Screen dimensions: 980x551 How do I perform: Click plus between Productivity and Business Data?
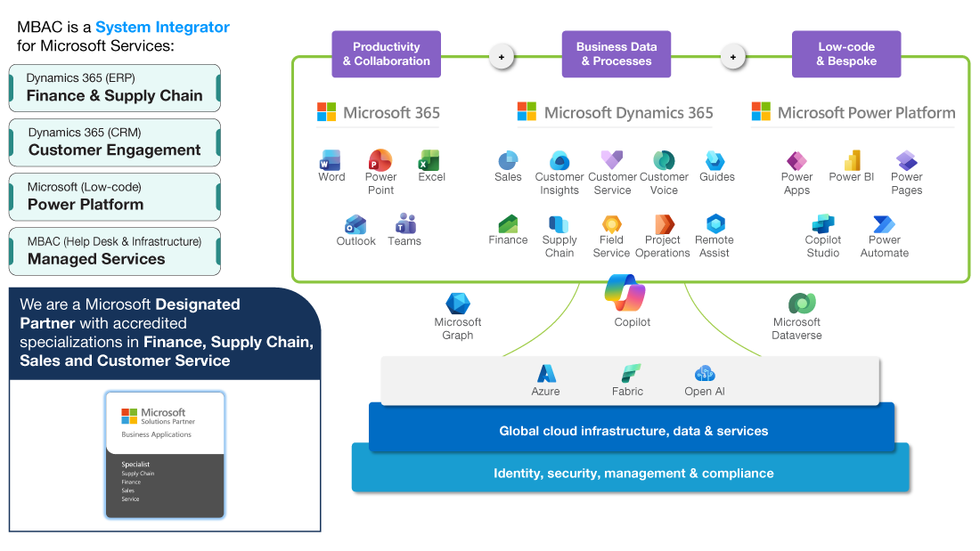click(x=502, y=57)
